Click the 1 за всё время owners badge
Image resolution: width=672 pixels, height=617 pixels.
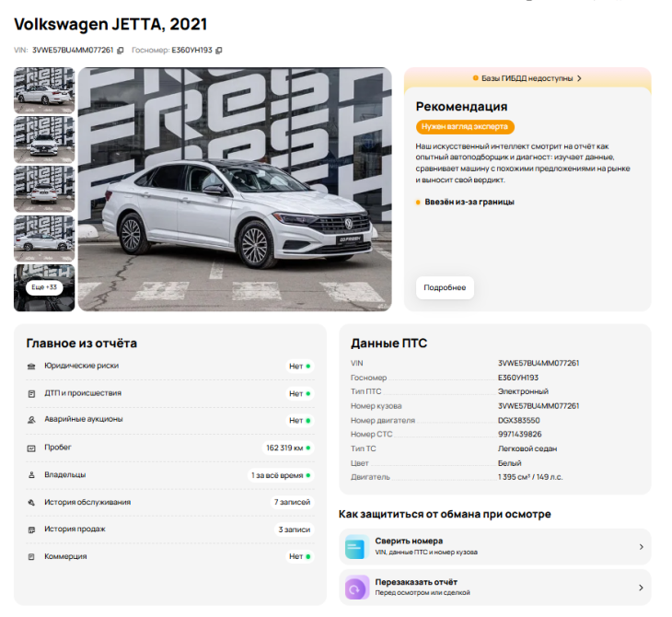pos(281,475)
